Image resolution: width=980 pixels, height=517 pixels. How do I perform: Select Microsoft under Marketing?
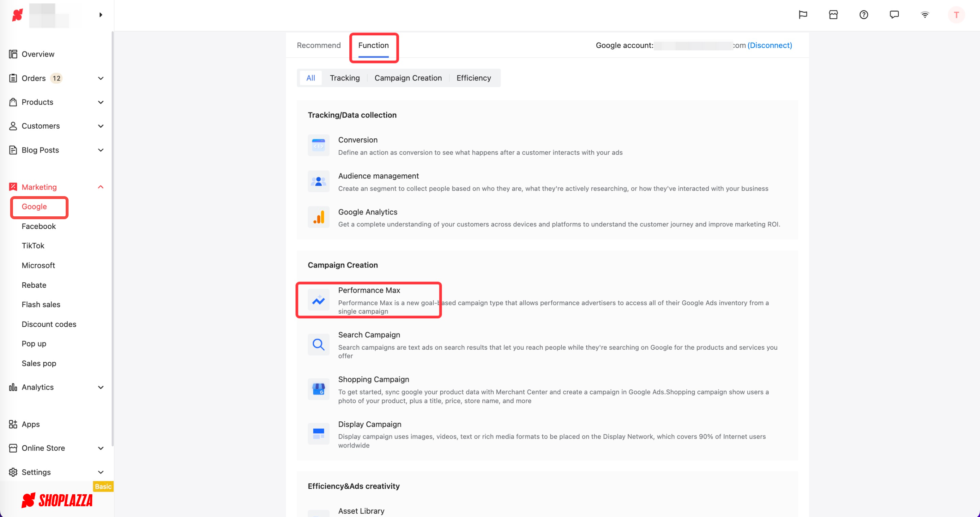[x=38, y=265]
